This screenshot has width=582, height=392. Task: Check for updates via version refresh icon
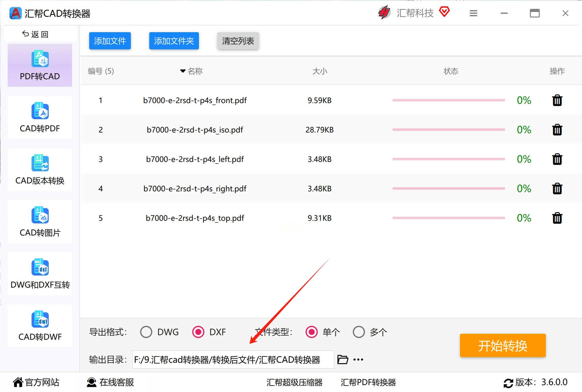(x=508, y=383)
